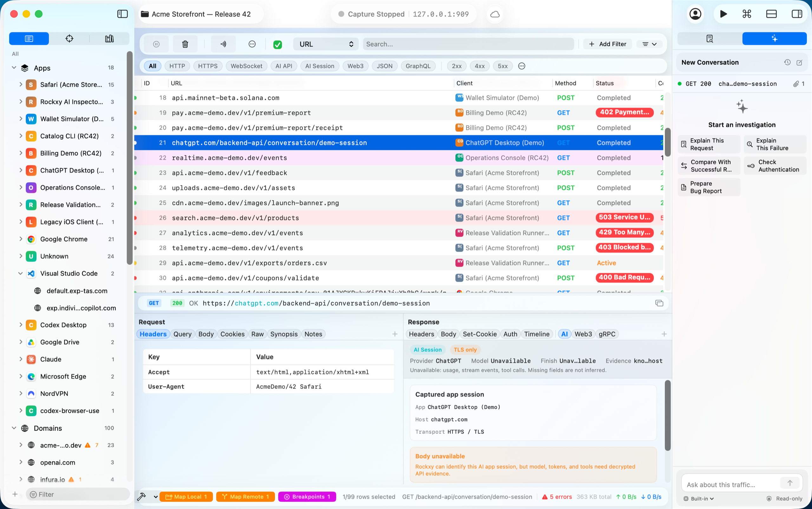Switch to the AI sparkle assistant tab
The image size is (812, 509).
pyautogui.click(x=774, y=39)
